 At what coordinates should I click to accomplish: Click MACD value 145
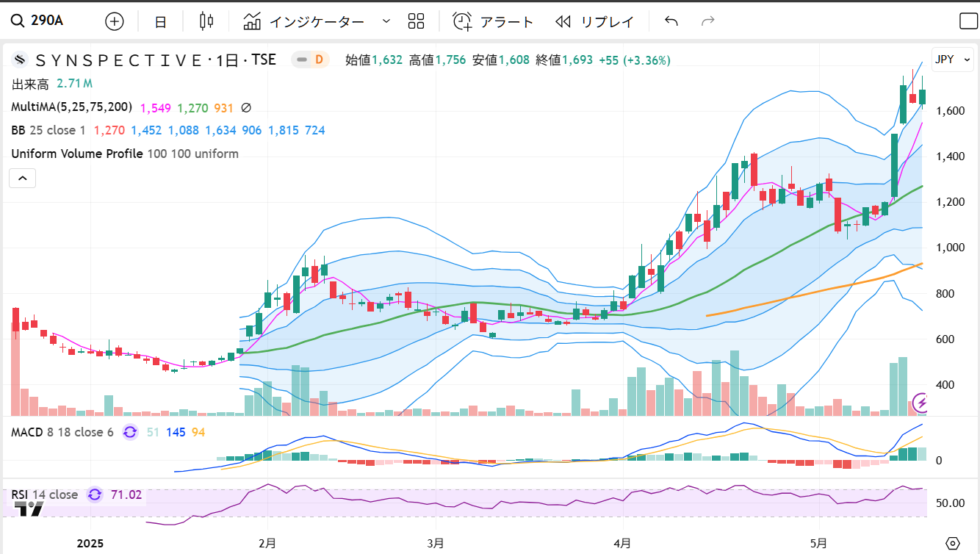(176, 432)
